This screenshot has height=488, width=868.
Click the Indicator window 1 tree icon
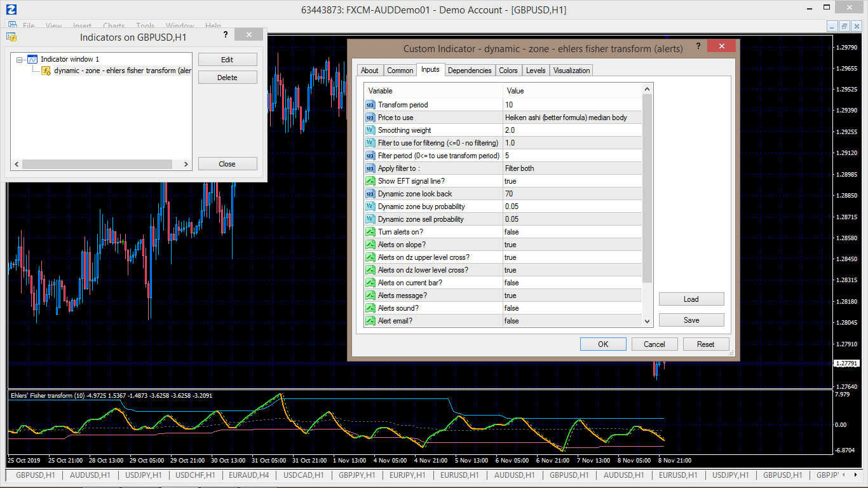(32, 59)
